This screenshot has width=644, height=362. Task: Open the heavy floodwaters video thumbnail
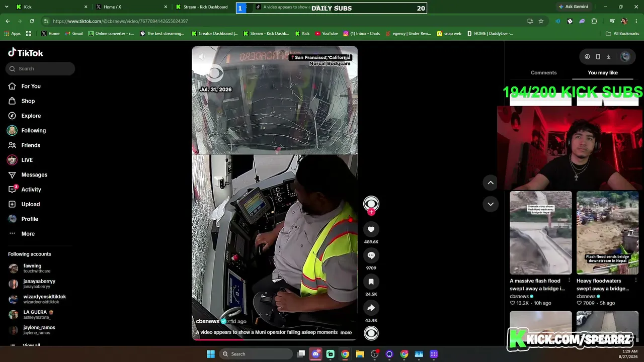(607, 233)
